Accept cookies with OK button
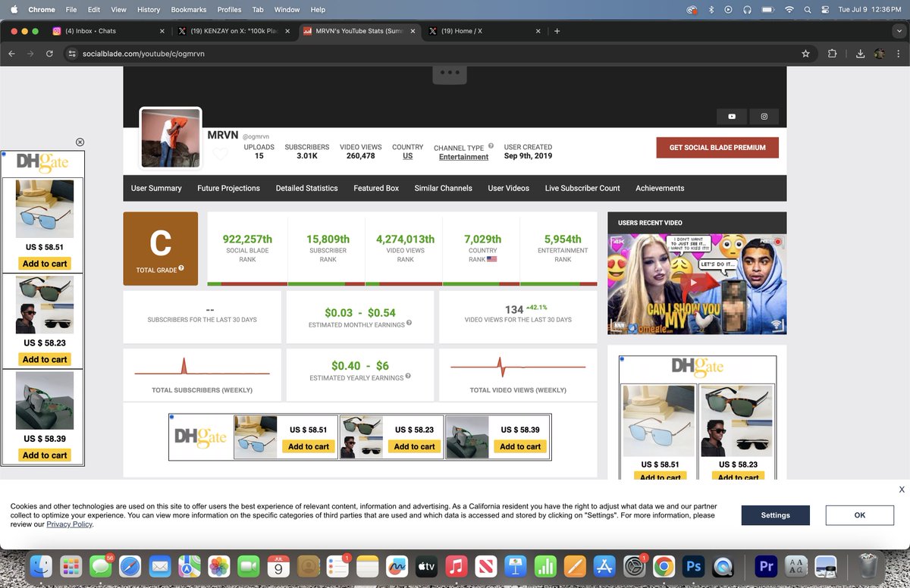Screen dimensions: 910x588 click(x=859, y=515)
